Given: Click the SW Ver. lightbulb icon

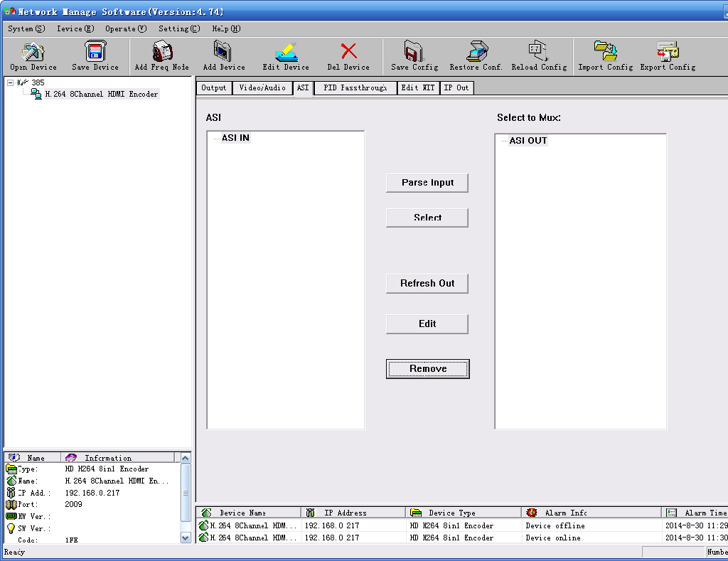Looking at the screenshot, I should pos(11,528).
